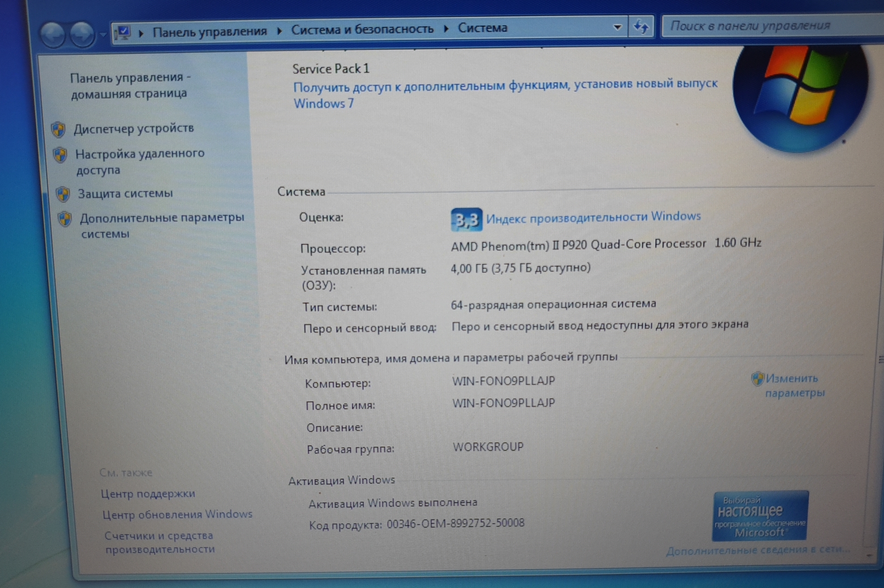Viewport: 884px width, 588px height.
Task: Click the refresh icon beside address bar
Action: coord(641,27)
